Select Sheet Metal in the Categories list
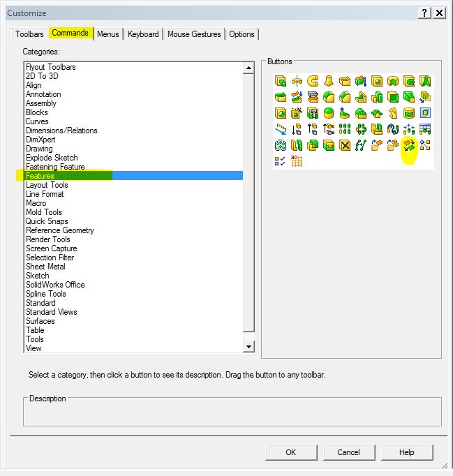 click(45, 267)
